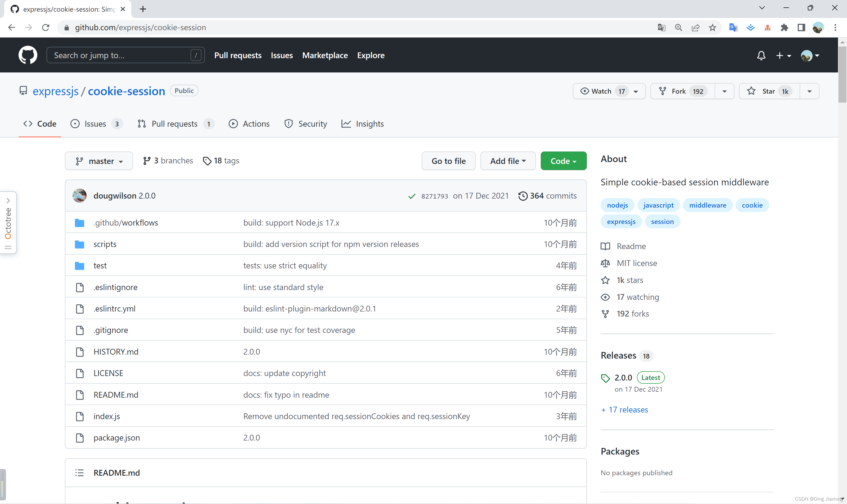Screen dimensions: 847x504
Task: Select the javascript topic tag
Action: (x=658, y=205)
